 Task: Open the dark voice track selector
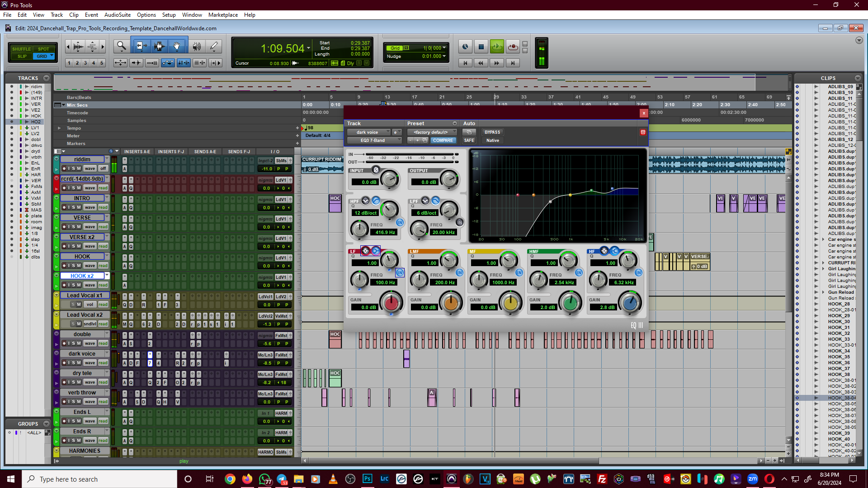[x=368, y=132]
